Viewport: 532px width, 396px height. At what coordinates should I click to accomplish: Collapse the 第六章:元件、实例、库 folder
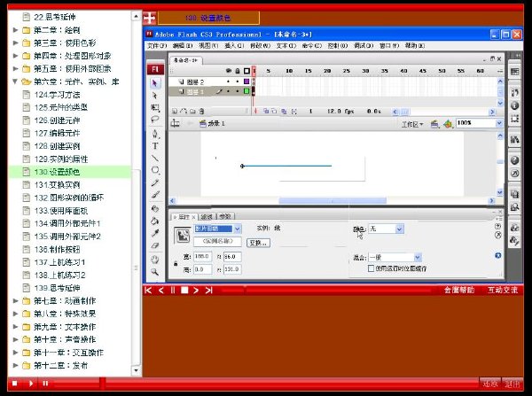point(15,82)
